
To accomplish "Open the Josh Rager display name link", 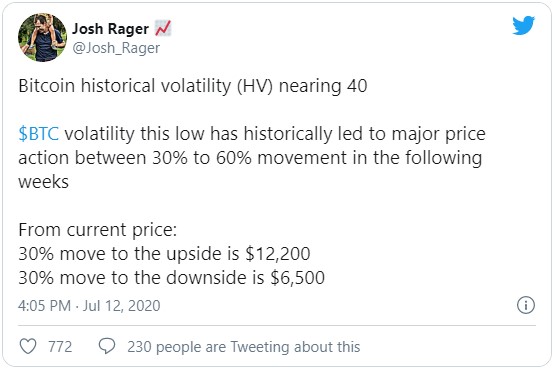I will pos(110,29).
